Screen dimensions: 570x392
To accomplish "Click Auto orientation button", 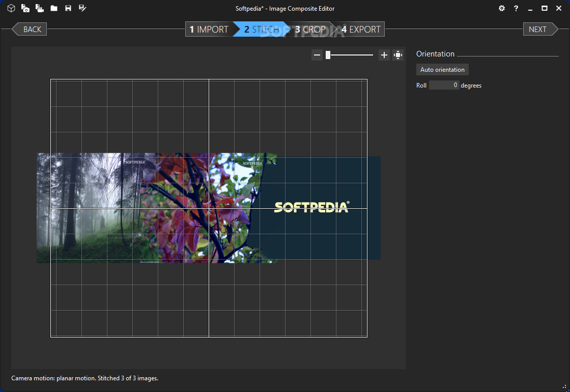I will coord(442,69).
